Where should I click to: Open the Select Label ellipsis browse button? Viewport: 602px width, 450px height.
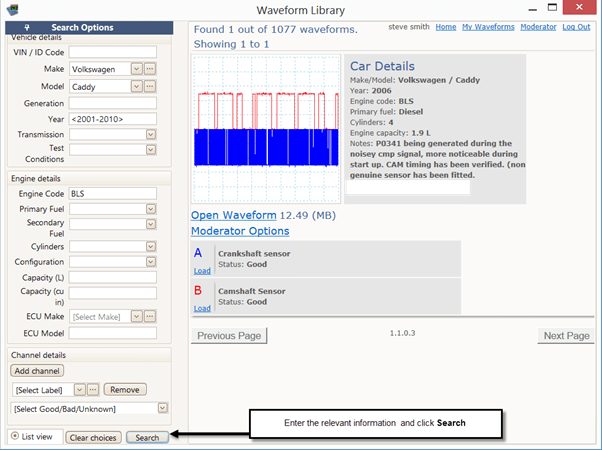click(x=93, y=390)
